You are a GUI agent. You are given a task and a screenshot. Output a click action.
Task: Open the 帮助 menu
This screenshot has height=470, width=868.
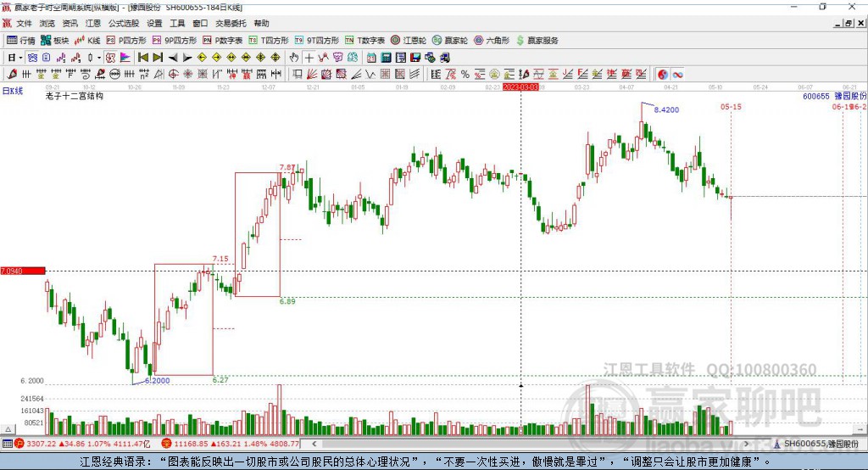[261, 23]
